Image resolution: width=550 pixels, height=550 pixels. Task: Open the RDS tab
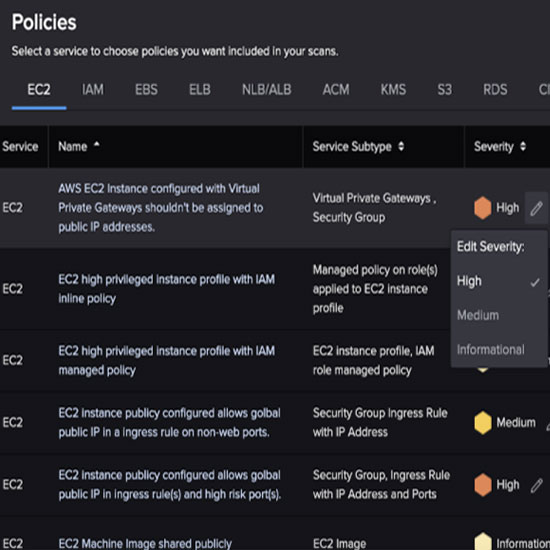tap(495, 90)
